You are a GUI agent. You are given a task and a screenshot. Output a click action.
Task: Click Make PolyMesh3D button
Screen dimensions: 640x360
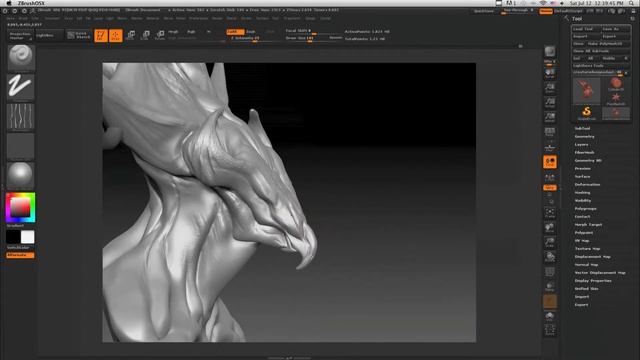pyautogui.click(x=608, y=44)
